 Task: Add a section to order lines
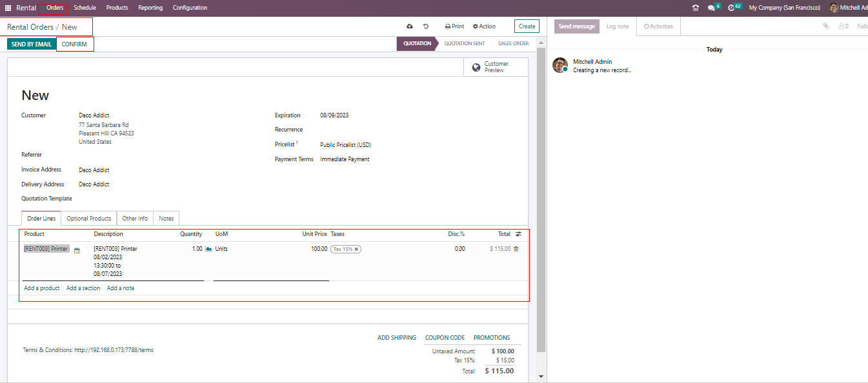83,288
